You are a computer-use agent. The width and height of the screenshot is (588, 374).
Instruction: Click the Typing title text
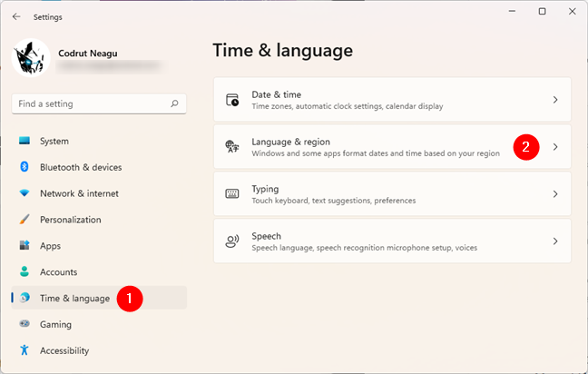pos(265,189)
